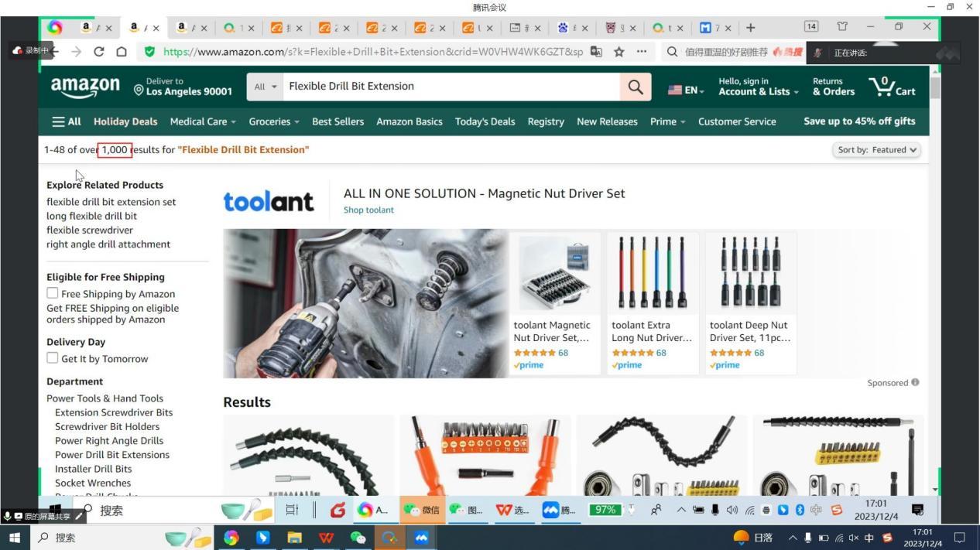The image size is (980, 550).
Task: Open Sort by: Featured dropdown
Action: [876, 150]
